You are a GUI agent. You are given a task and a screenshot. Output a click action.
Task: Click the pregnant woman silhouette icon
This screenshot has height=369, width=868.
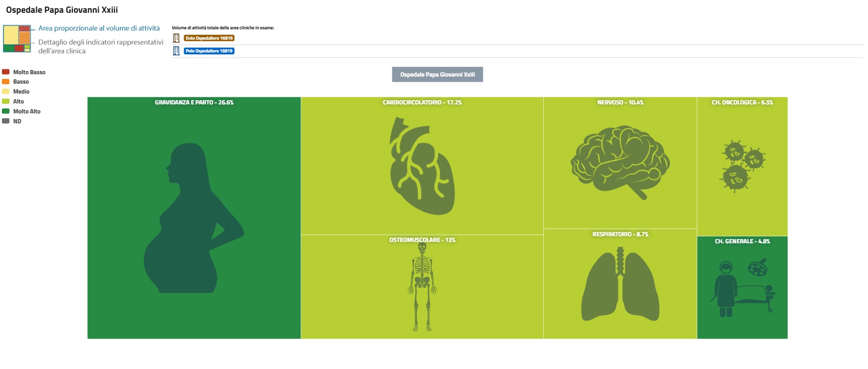pos(194,218)
